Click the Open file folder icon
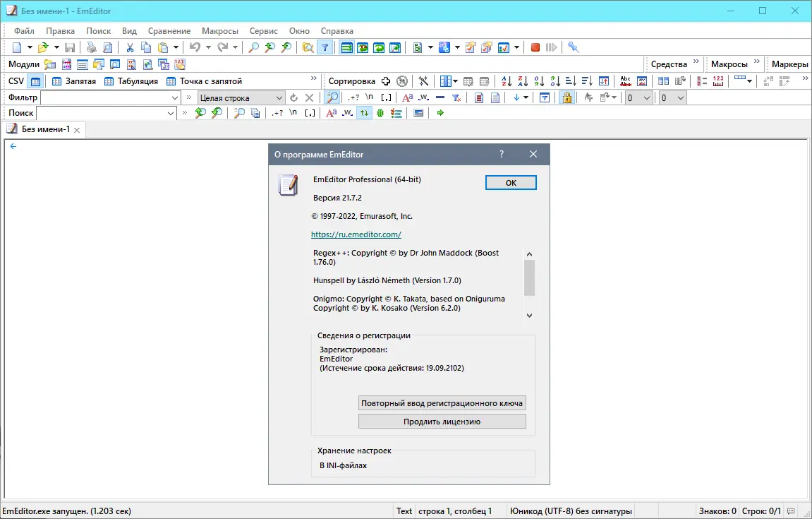The image size is (812, 519). [43, 48]
